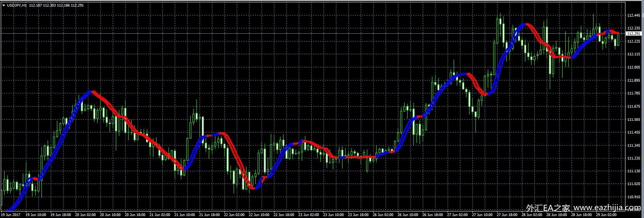Open the chart menu arrow beside USDJPY,H1
The height and width of the screenshot is (218, 644).
[4, 5]
